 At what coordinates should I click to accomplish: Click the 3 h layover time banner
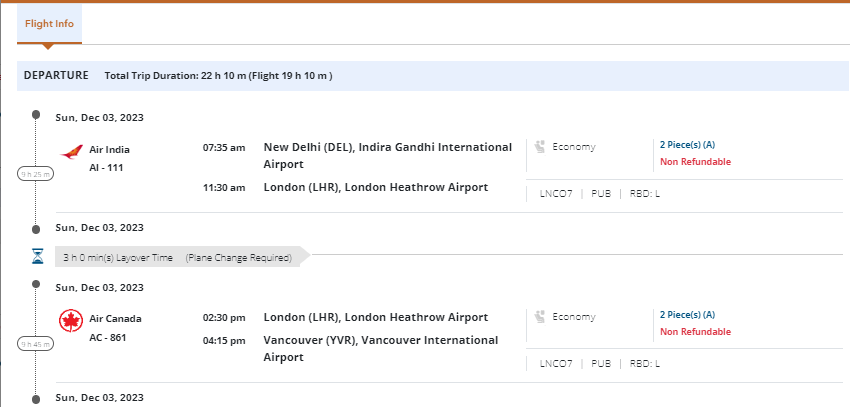tap(177, 257)
